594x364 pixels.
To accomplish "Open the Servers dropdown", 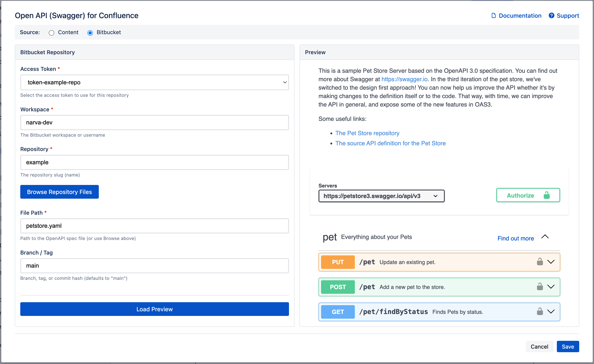I will point(435,196).
